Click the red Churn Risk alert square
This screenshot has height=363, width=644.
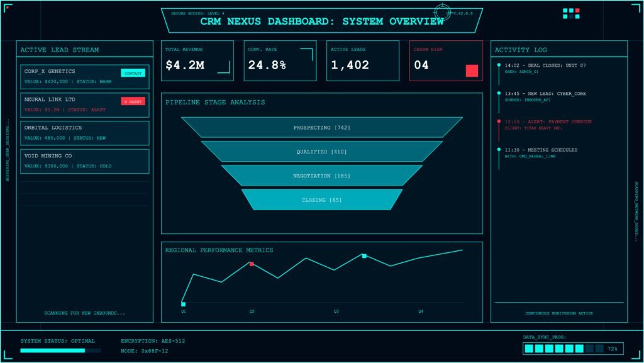(472, 70)
